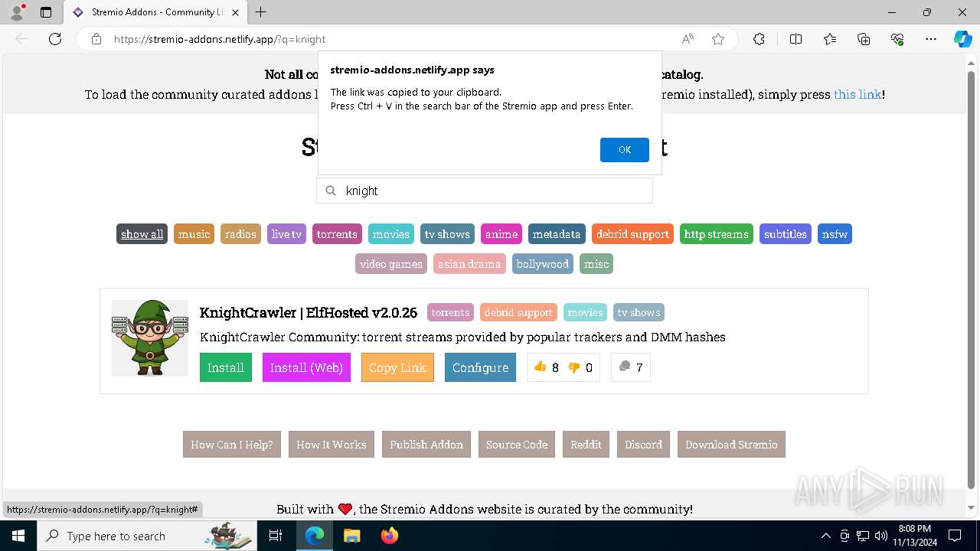The width and height of the screenshot is (980, 551).
Task: Filter addons by video games tag
Action: [x=391, y=264]
